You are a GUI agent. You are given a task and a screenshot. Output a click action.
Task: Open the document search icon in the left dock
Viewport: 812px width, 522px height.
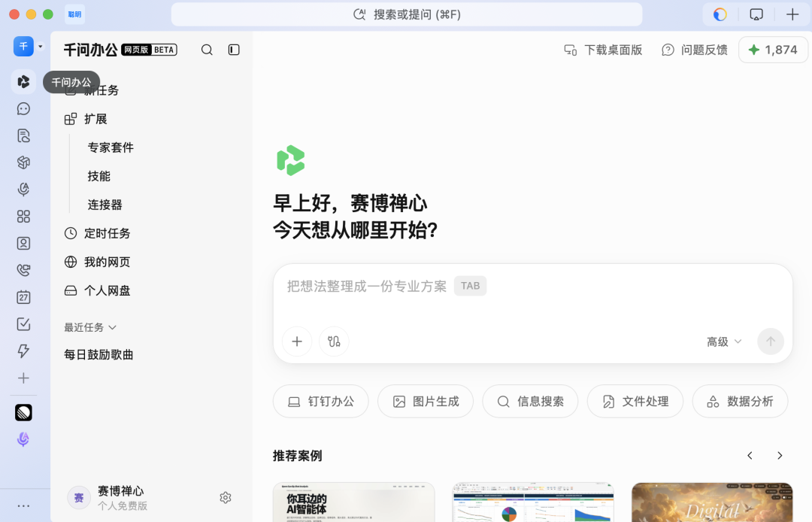[23, 135]
